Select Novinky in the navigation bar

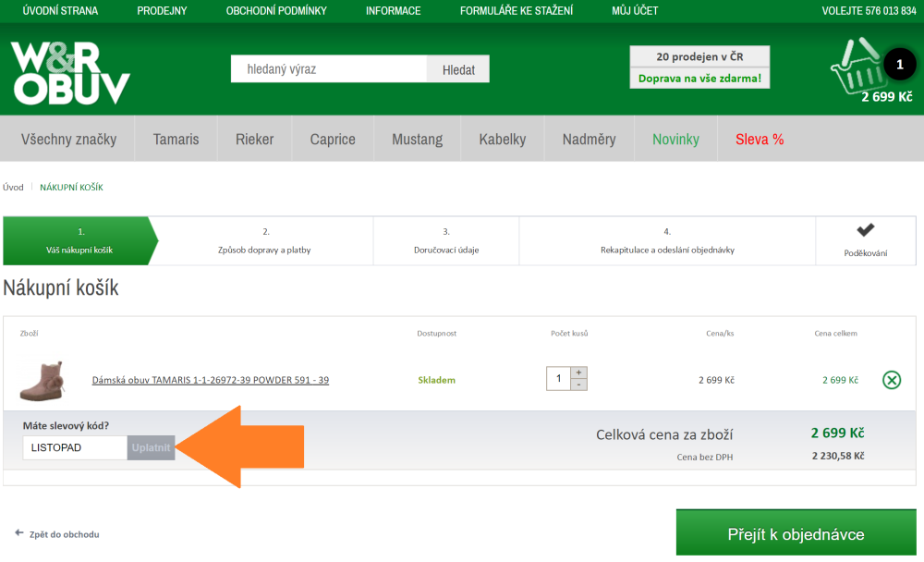[x=675, y=140]
